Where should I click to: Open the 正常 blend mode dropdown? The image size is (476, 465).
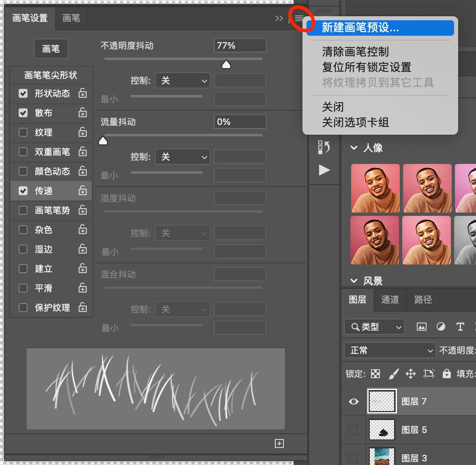point(390,350)
